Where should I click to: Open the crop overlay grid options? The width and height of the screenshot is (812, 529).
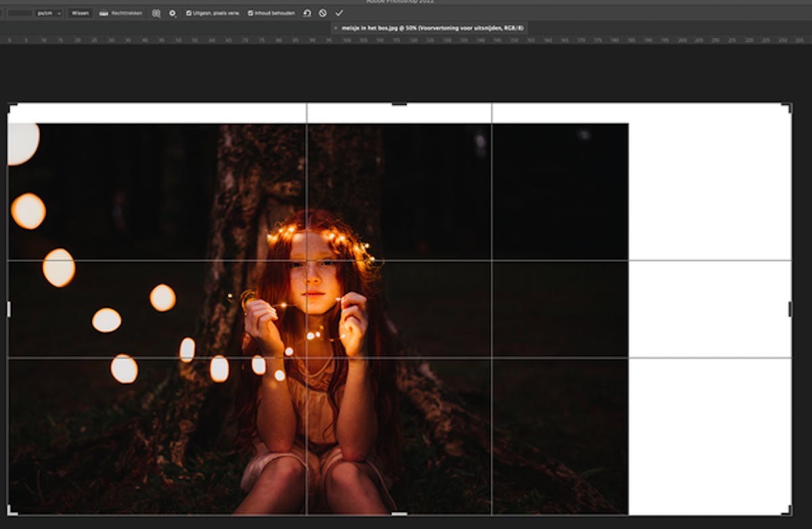tap(156, 13)
